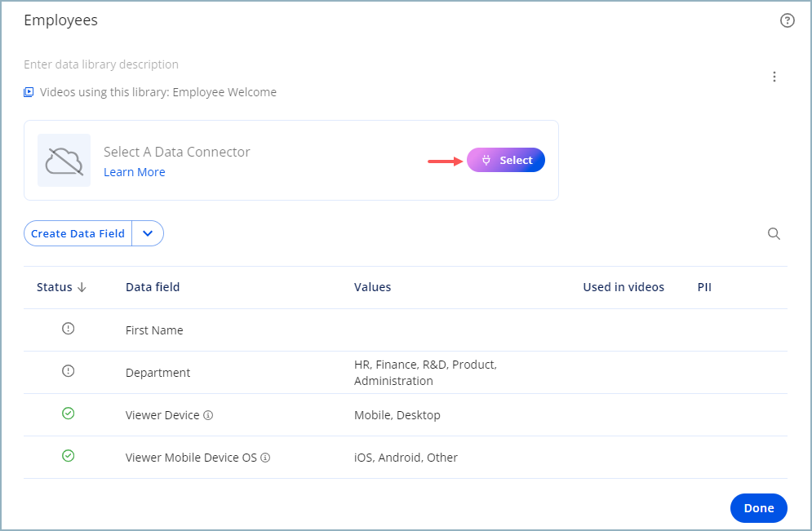Select the Viewer Device data field
The width and height of the screenshot is (812, 531).
coord(162,415)
